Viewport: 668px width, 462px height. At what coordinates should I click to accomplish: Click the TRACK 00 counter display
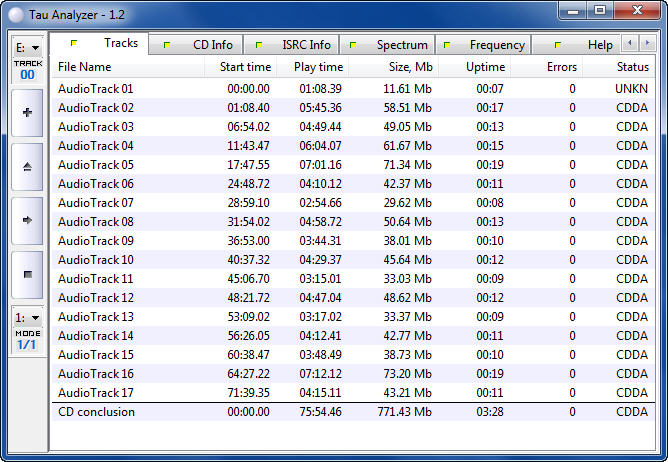point(27,69)
